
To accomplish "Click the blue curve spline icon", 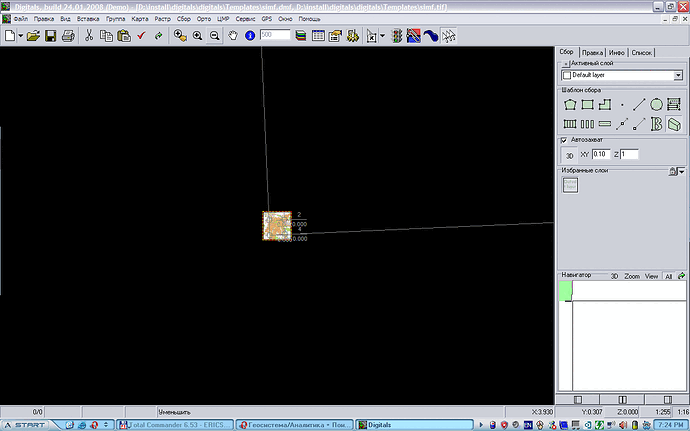I will (431, 36).
